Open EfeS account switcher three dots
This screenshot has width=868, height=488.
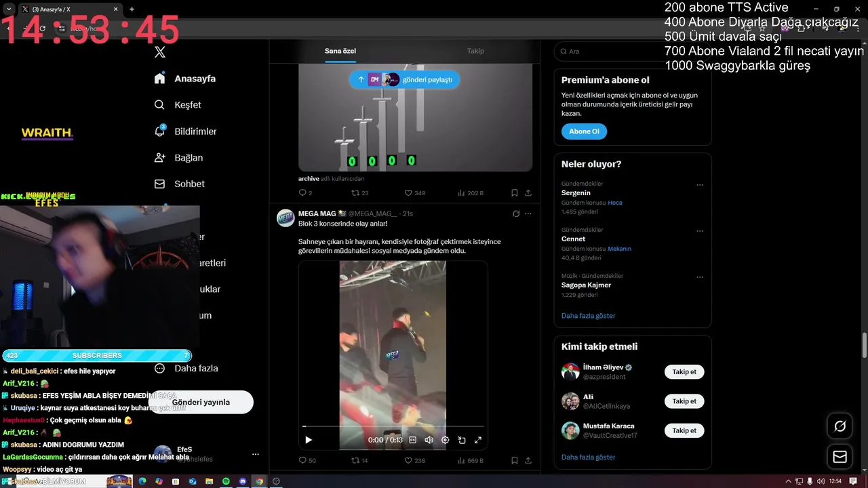click(x=256, y=454)
